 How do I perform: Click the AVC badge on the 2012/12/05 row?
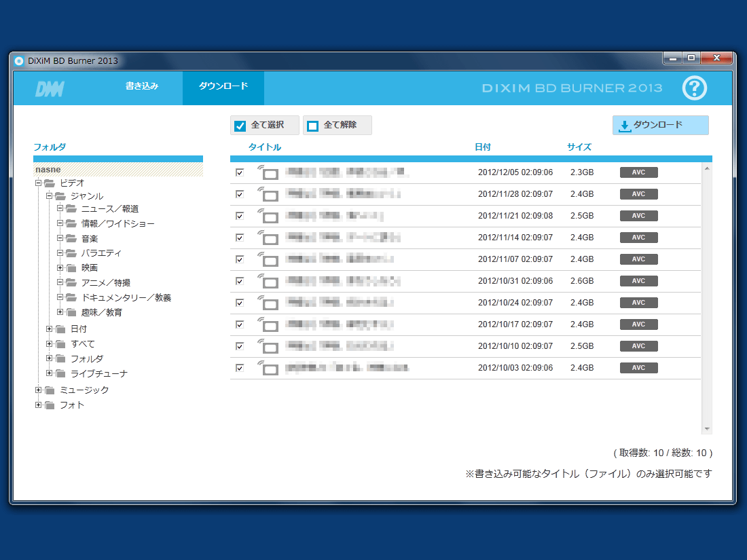(638, 172)
